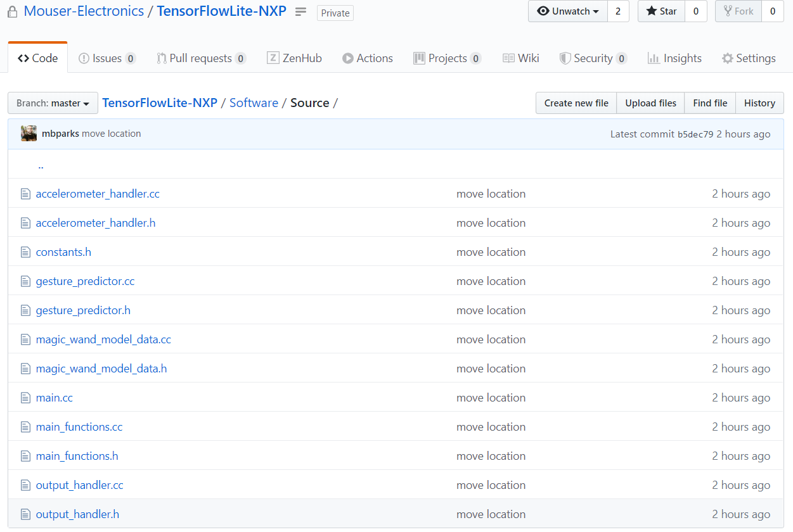
Task: Click mbparks avatar thumbnail
Action: click(29, 134)
